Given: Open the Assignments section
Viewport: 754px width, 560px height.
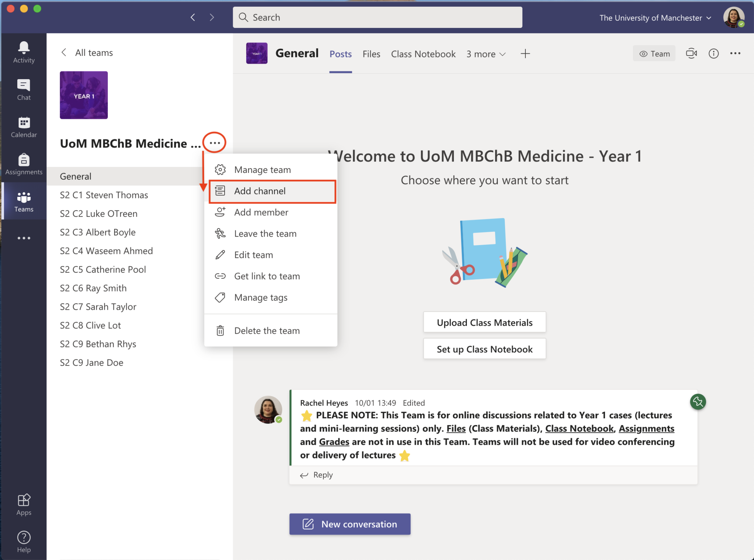Looking at the screenshot, I should 23,164.
